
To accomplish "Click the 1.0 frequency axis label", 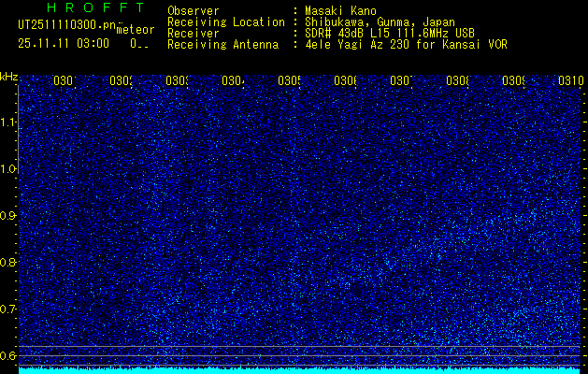I will click(7, 169).
